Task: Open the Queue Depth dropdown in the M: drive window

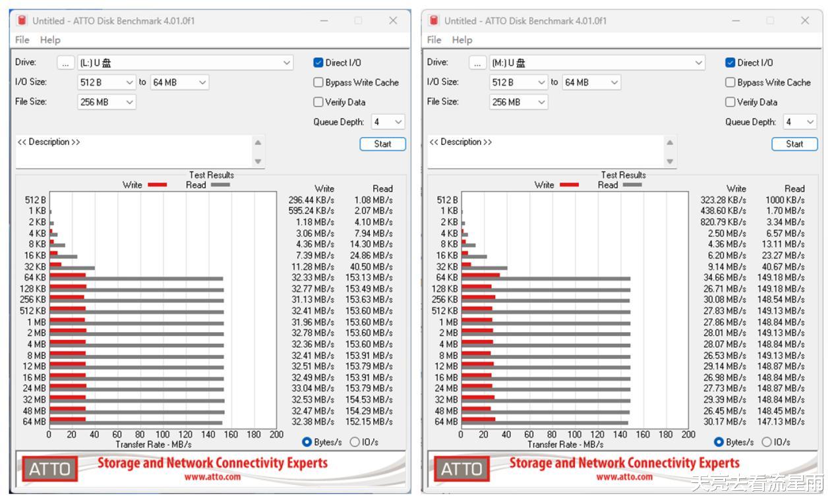Action: tap(800, 122)
